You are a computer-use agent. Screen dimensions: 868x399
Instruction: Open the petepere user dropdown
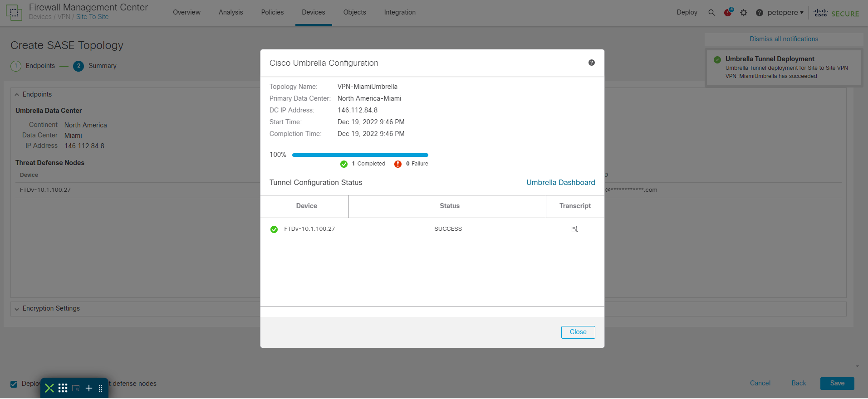point(785,13)
